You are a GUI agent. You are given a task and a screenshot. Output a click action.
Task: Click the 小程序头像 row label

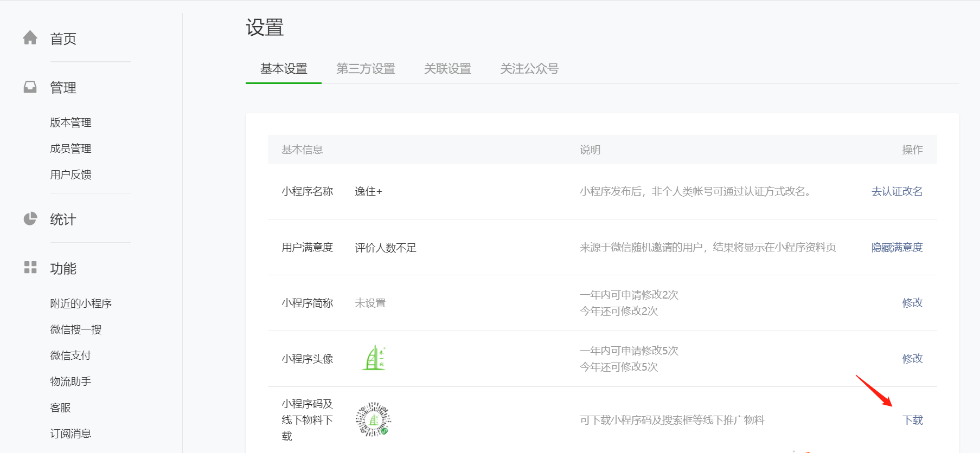[308, 359]
